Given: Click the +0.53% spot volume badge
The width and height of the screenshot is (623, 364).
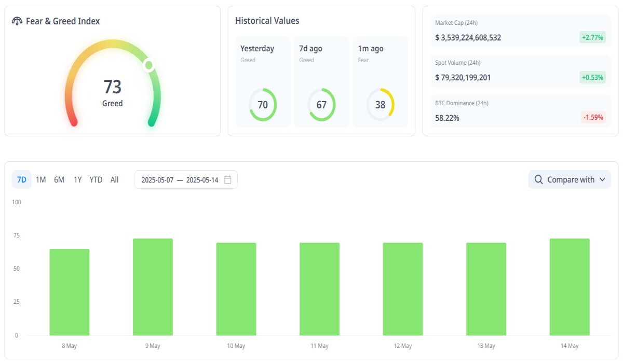Looking at the screenshot, I should pos(592,77).
